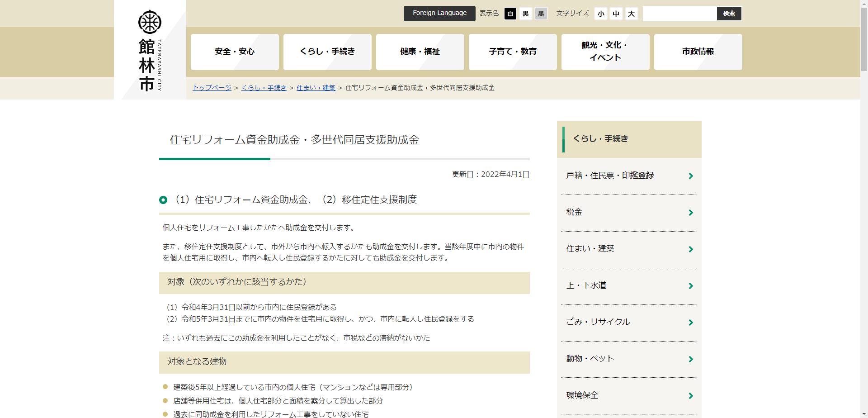Screen dimensions: 868x418
Task: Open 上・下水道 in the sidebar
Action: [x=629, y=286]
